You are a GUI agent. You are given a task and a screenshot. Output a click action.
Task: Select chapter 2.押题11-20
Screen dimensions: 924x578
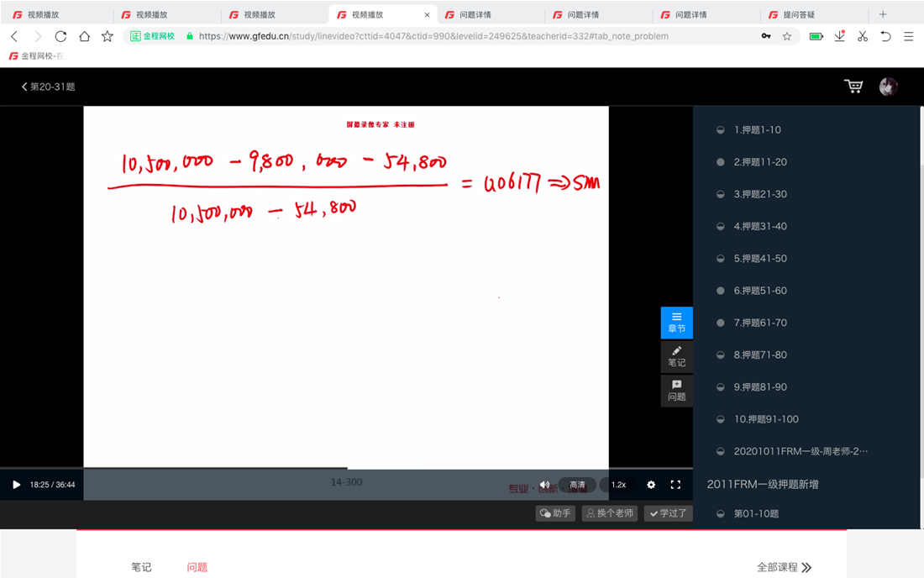pyautogui.click(x=760, y=162)
